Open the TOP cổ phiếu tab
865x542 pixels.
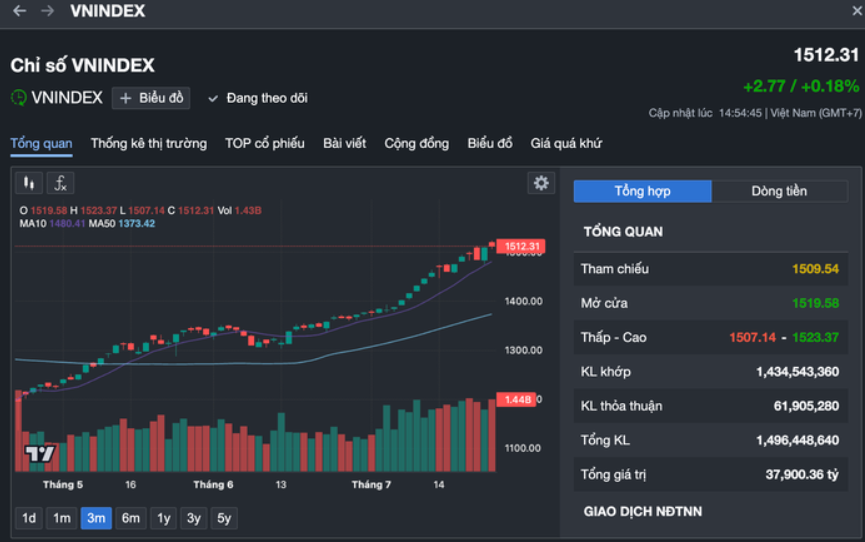pyautogui.click(x=265, y=144)
